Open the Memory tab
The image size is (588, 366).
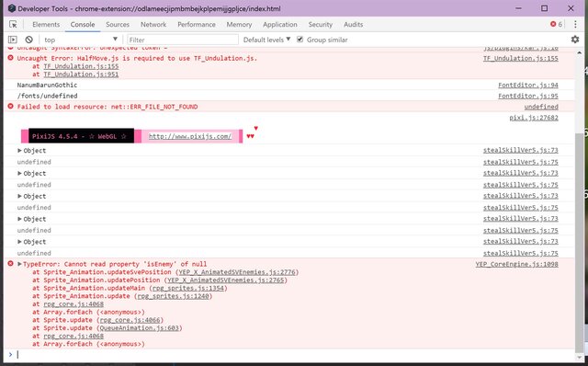point(239,25)
